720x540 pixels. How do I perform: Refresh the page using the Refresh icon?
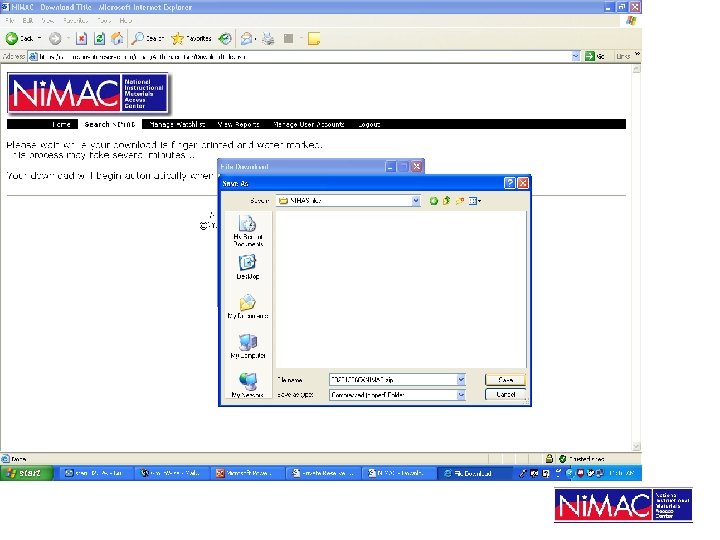99,39
